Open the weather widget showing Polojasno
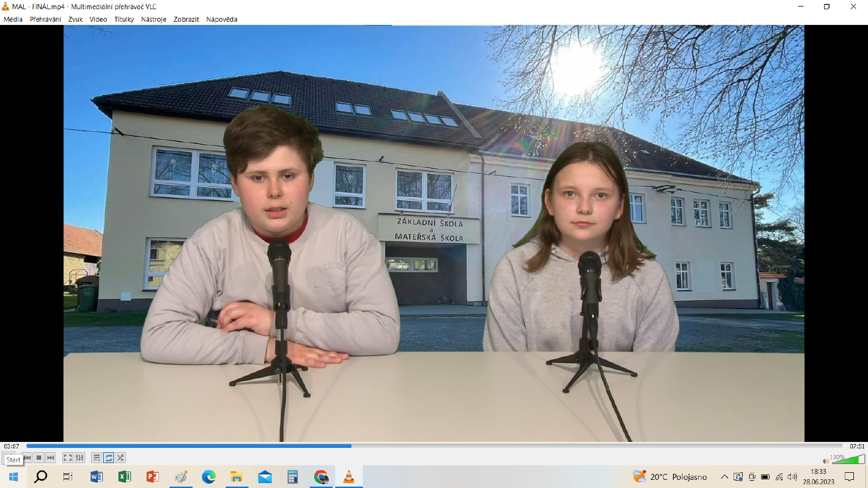The width and height of the screenshot is (868, 488). pyautogui.click(x=670, y=477)
